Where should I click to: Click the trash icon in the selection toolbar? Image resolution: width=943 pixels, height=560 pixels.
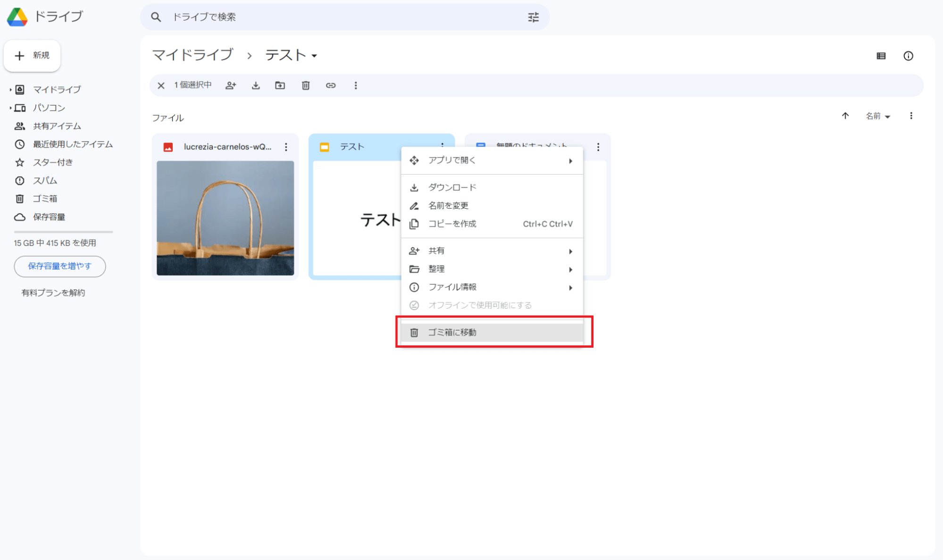pos(306,85)
